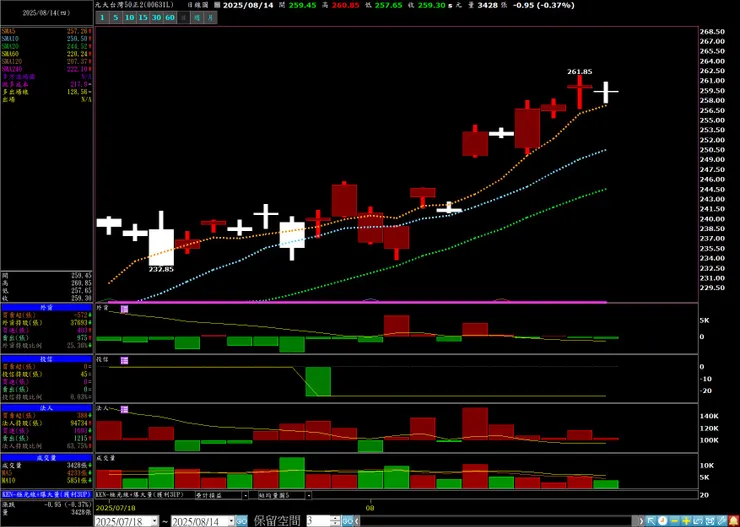Select the daily (日) timeframe button

(x=184, y=18)
